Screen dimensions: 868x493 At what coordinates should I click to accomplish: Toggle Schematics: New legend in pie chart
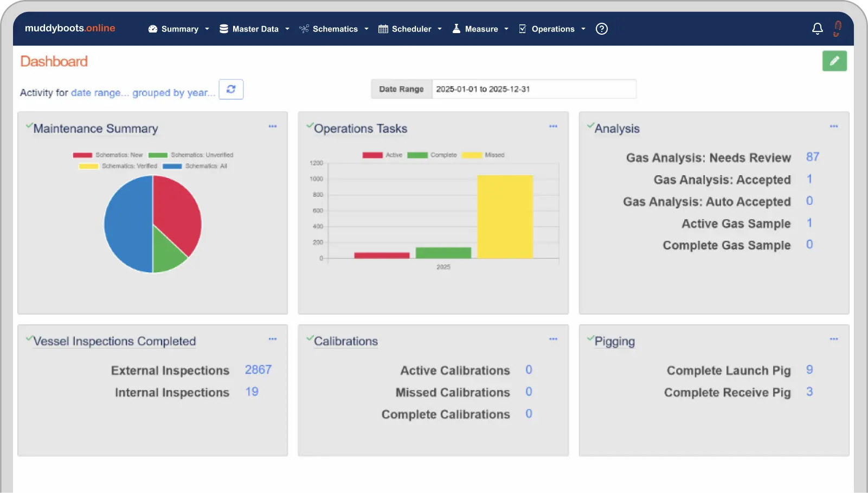click(x=108, y=155)
